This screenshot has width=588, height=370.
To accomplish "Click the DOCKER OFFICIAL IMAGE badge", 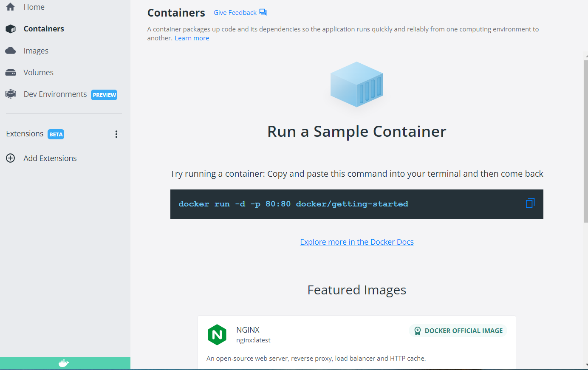I will (458, 331).
